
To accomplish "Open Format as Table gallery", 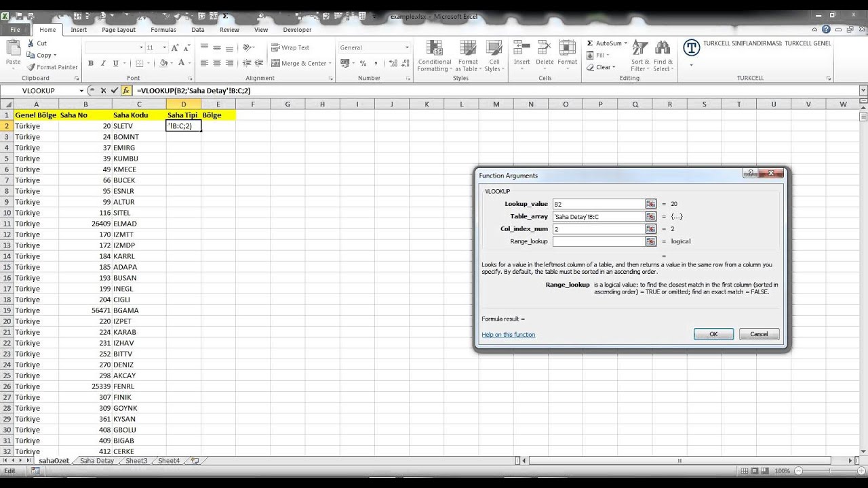I will tap(468, 56).
